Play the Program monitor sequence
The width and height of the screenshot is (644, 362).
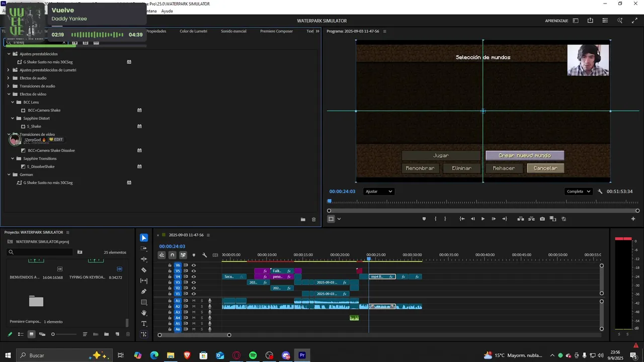[483, 219]
